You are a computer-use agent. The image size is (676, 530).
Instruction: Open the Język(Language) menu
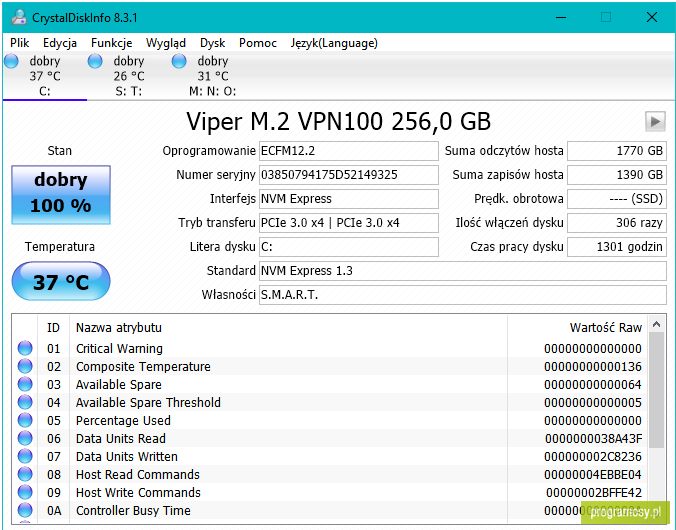[x=334, y=43]
